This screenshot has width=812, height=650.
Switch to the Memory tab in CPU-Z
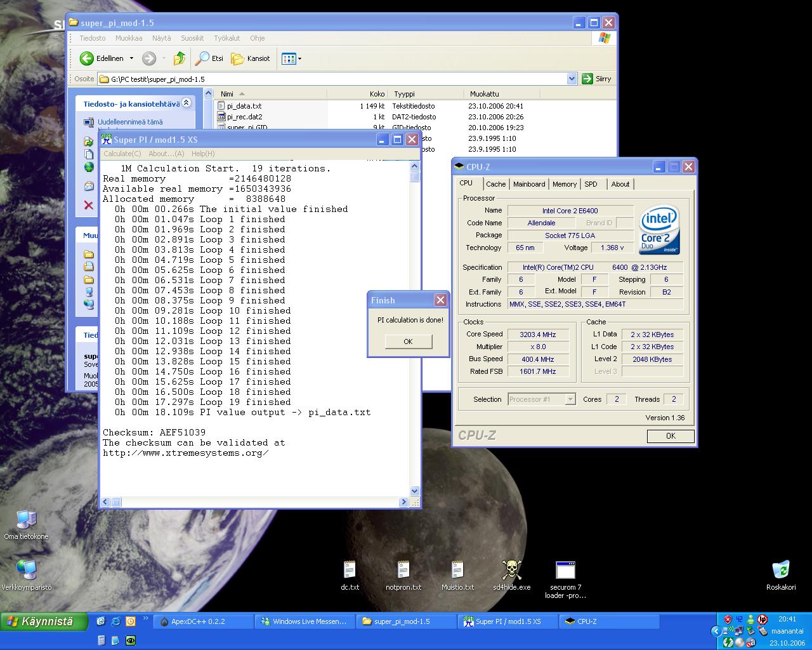pyautogui.click(x=565, y=184)
